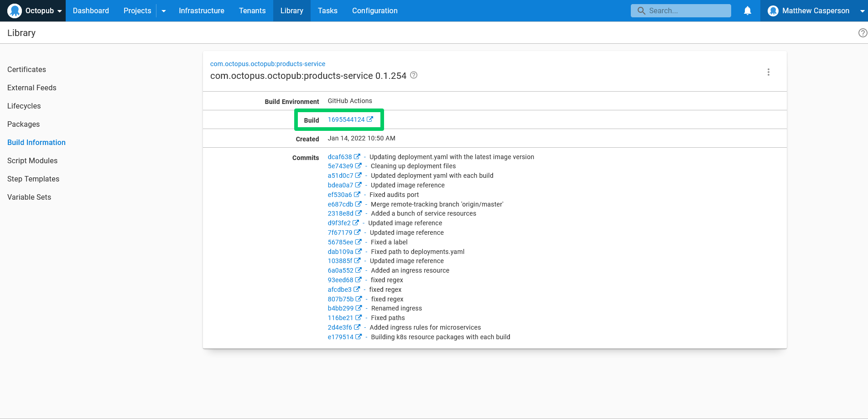Expand the Octopub space switcher dropdown

[x=59, y=11]
